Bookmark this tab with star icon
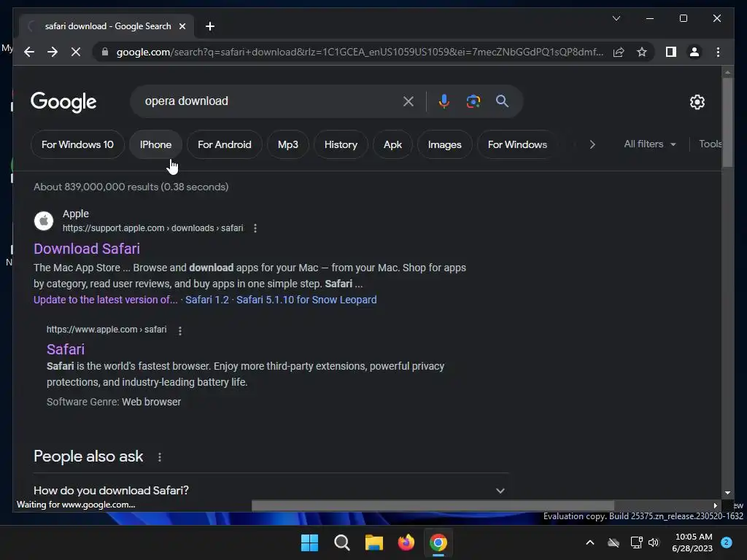This screenshot has height=560, width=747. tap(642, 52)
